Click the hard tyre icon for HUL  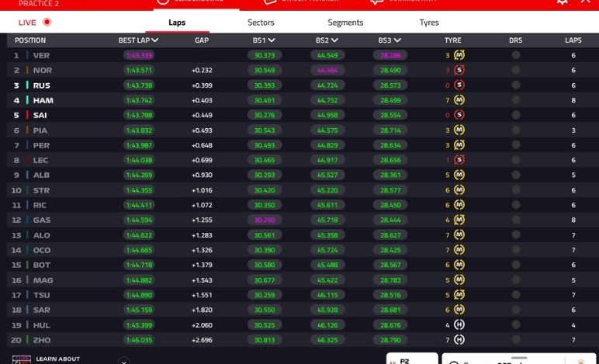[459, 324]
